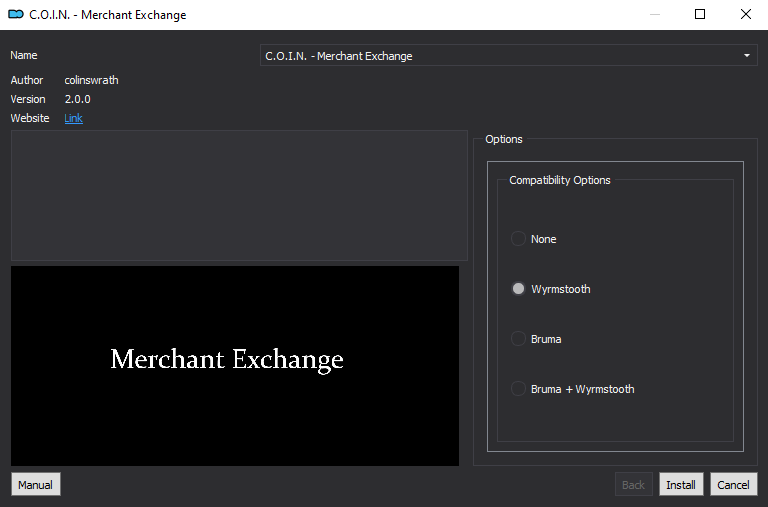This screenshot has height=507, width=768.
Task: Click the version number 2.0.0
Action: pyautogui.click(x=77, y=99)
